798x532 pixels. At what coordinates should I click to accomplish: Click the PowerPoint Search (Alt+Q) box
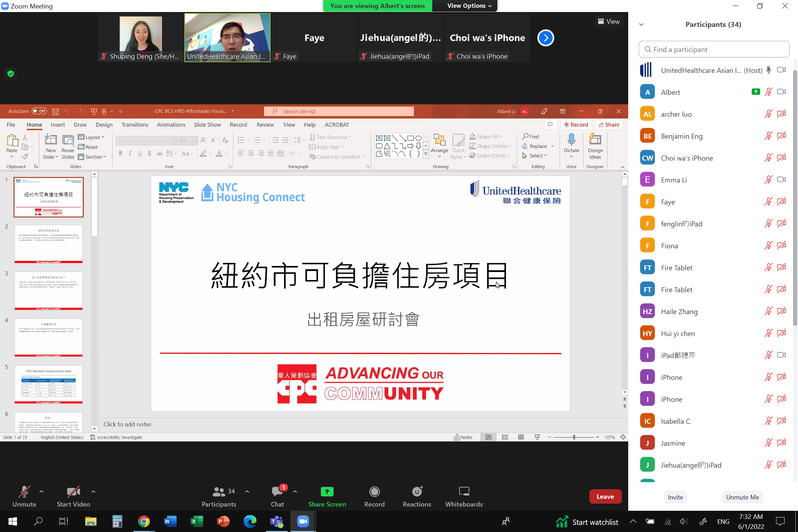point(339,111)
